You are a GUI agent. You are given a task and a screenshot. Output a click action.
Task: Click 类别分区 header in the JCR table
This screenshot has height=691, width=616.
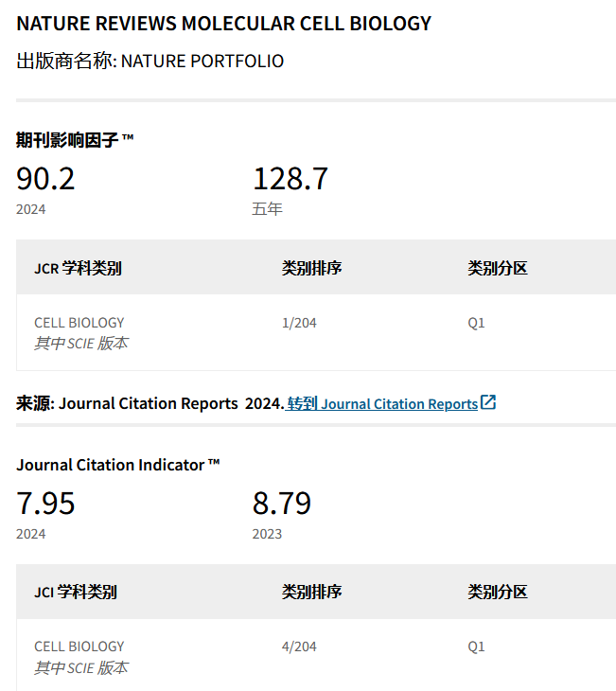pyautogui.click(x=497, y=268)
